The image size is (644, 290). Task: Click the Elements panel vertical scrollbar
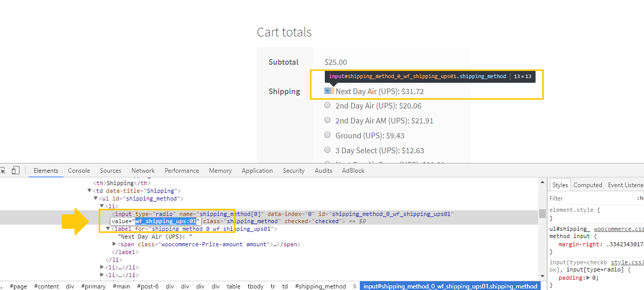click(542, 214)
